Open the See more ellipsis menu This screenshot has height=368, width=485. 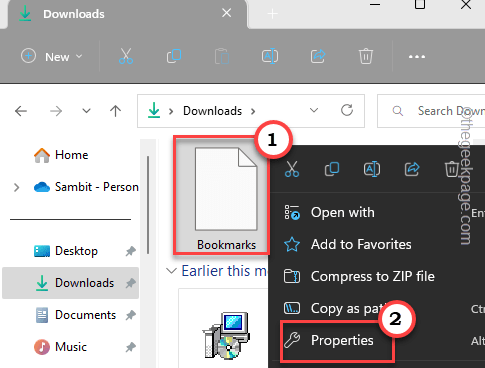tap(417, 57)
